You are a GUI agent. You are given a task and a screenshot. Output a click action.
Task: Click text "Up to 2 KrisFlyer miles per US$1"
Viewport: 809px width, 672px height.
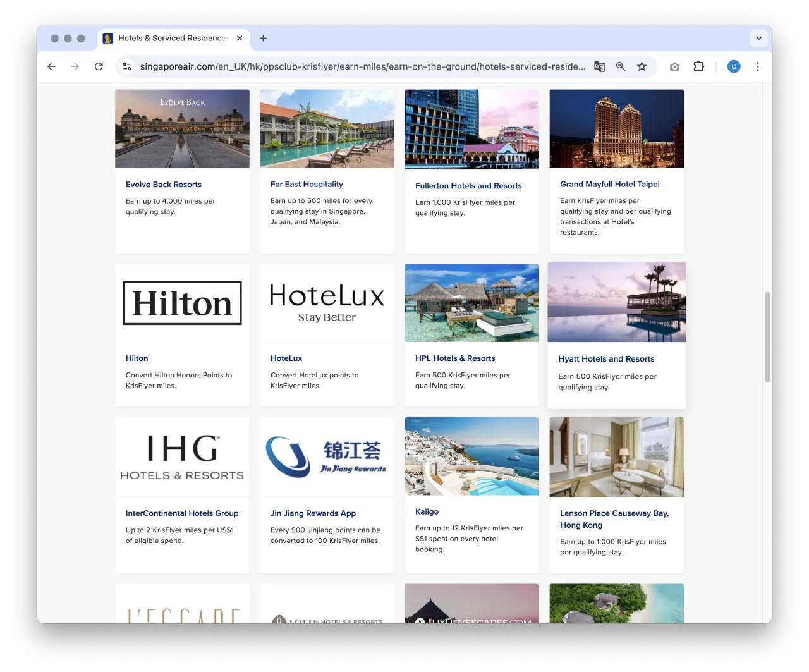point(179,530)
